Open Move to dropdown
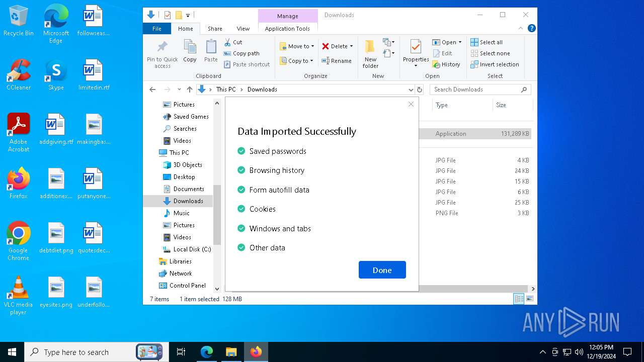This screenshot has height=362, width=644. click(x=297, y=46)
